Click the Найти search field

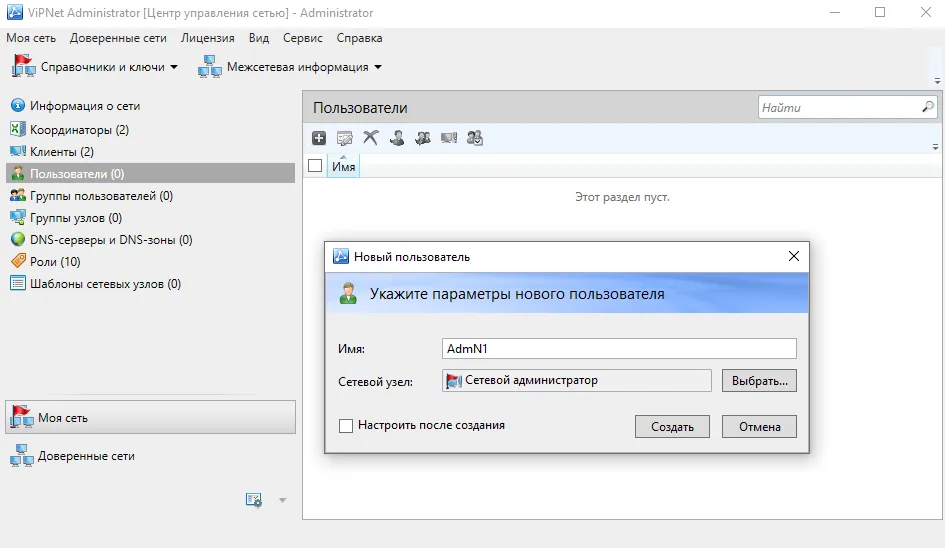(840, 107)
